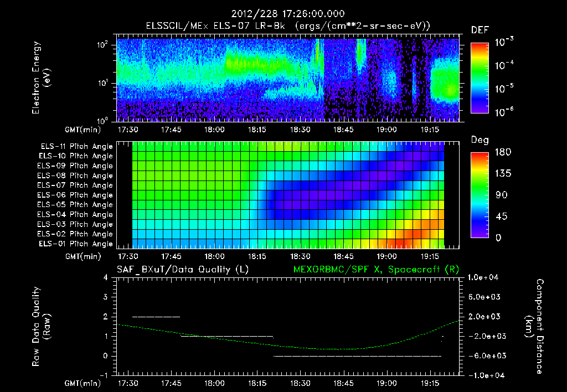Click the 10^2 energy axis tick label
This screenshot has width=567, height=392.
pyautogui.click(x=102, y=45)
